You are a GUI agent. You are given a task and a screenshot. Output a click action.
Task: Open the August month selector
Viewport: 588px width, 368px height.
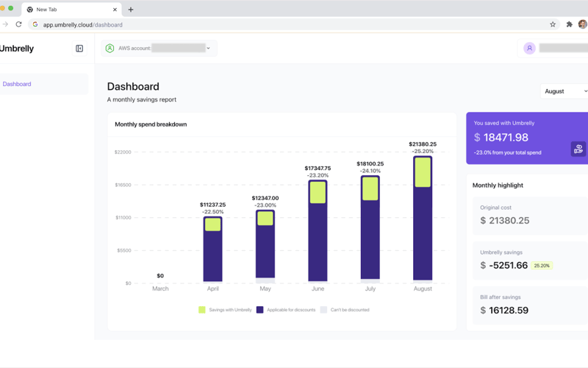(565, 91)
